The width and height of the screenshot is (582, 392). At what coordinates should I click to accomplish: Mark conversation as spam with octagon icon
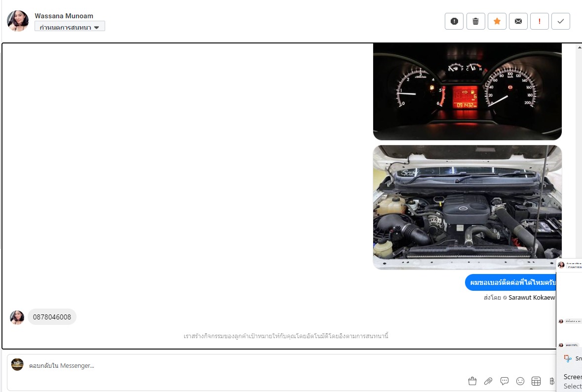click(x=454, y=21)
